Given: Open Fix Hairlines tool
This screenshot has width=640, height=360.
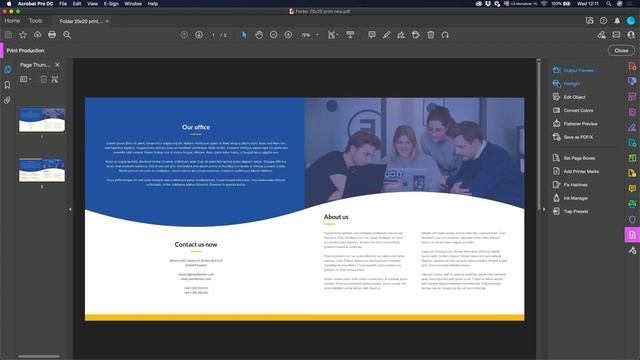Looking at the screenshot, I should [570, 185].
